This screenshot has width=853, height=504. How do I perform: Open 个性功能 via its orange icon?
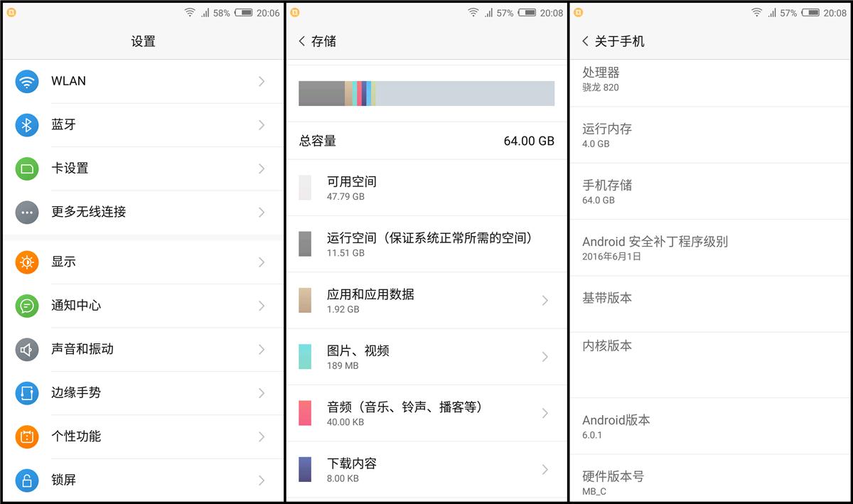(27, 436)
